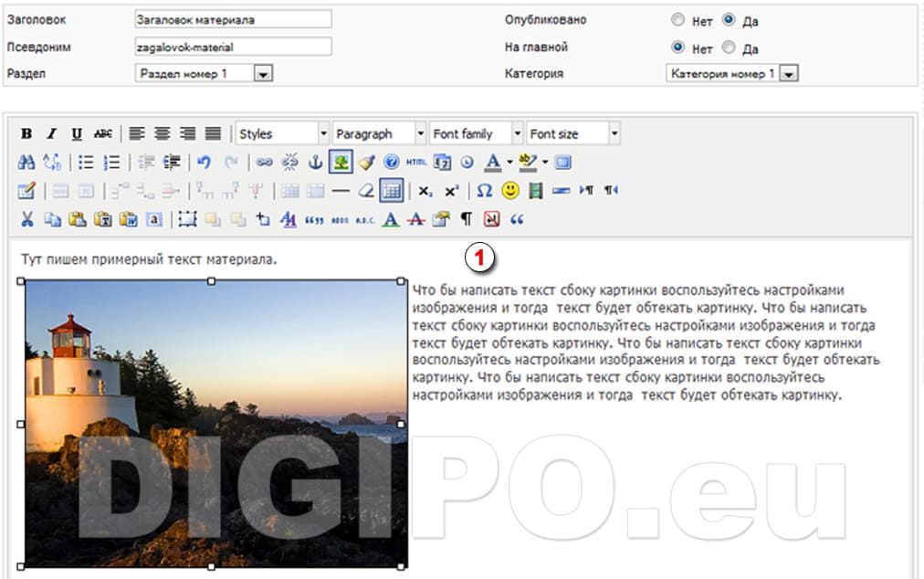Image resolution: width=924 pixels, height=579 pixels.
Task: Click the Заголовок text field
Action: click(x=232, y=20)
